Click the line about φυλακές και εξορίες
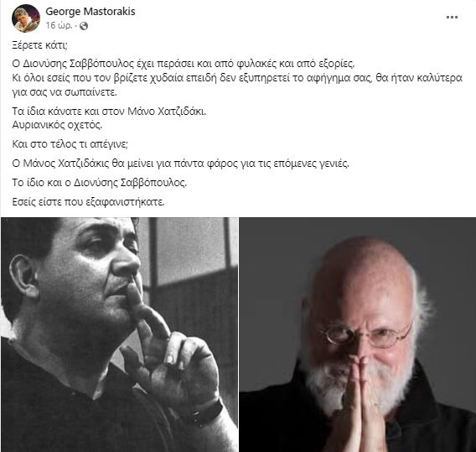The height and width of the screenshot is (452, 476). (184, 64)
